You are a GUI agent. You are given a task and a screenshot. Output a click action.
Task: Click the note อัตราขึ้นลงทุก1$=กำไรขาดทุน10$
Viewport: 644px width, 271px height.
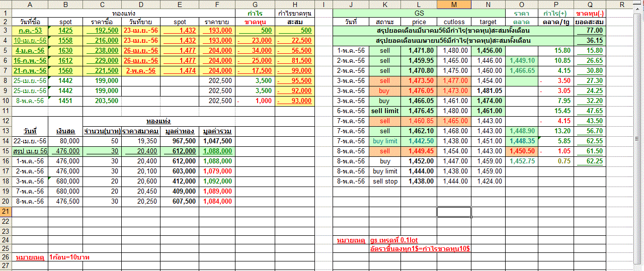pos(420,248)
